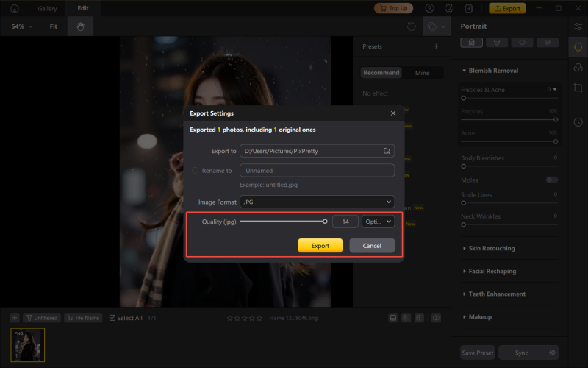Open the History clock icon in sidebar

578,121
